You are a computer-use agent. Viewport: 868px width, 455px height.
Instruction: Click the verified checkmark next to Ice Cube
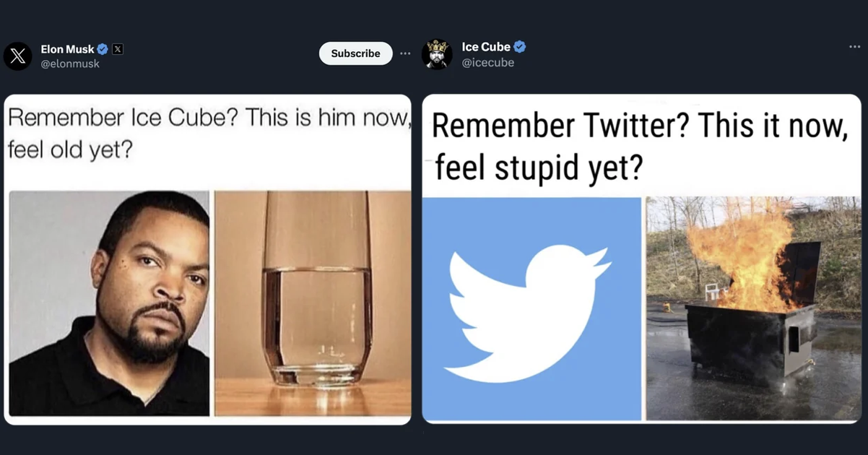click(520, 47)
